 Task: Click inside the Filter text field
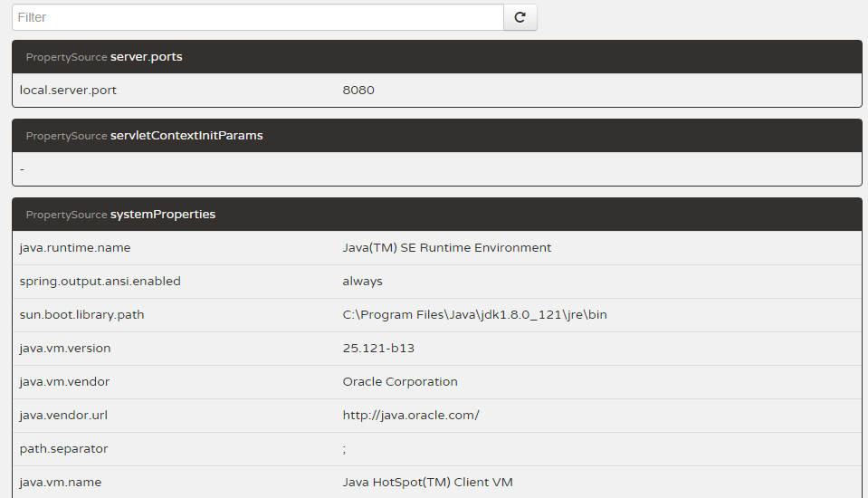[257, 17]
